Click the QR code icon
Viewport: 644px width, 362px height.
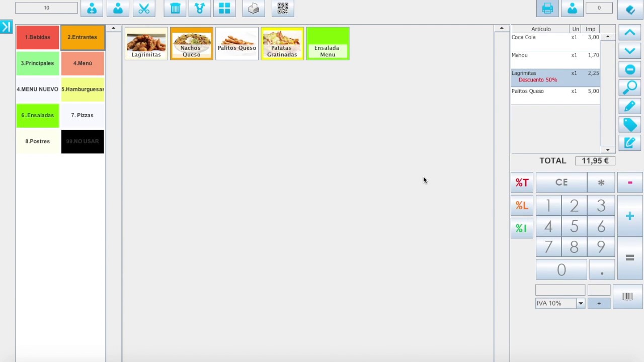point(283,8)
